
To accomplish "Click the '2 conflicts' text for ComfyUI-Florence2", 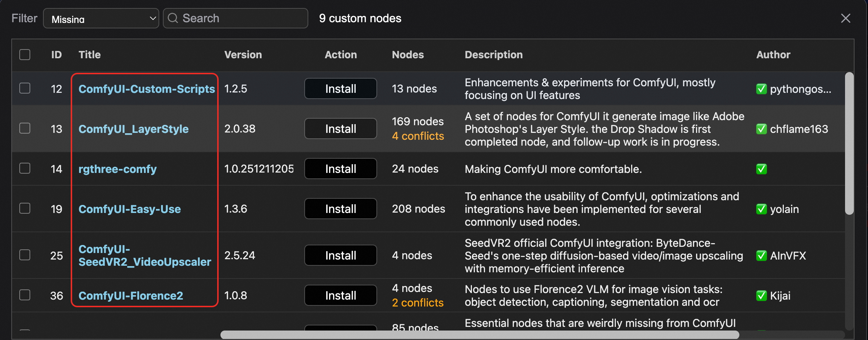I will [x=418, y=303].
